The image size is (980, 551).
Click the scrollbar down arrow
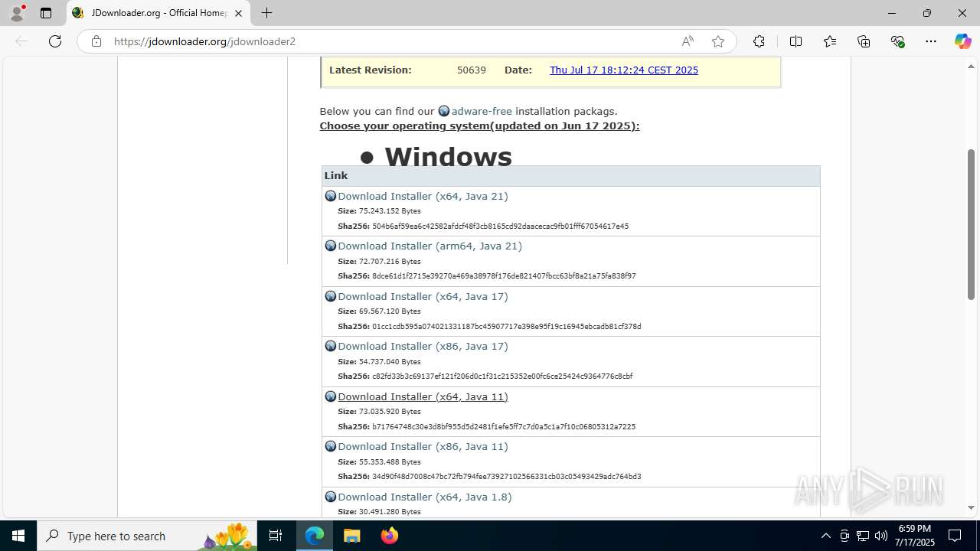pos(971,508)
